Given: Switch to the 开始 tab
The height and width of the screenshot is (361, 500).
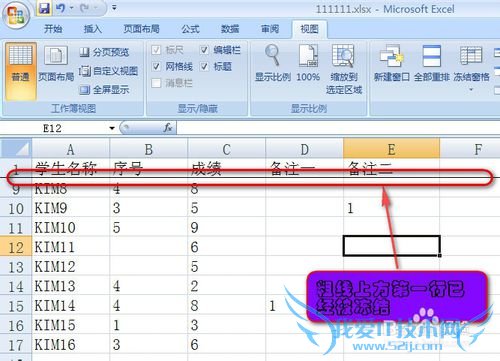Looking at the screenshot, I should click(53, 29).
